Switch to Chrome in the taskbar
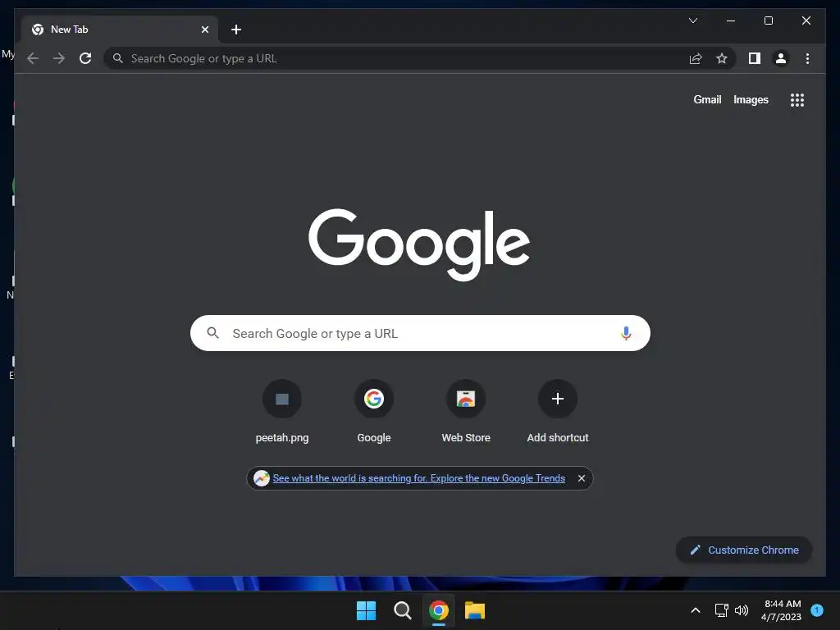The image size is (840, 630). (x=439, y=610)
